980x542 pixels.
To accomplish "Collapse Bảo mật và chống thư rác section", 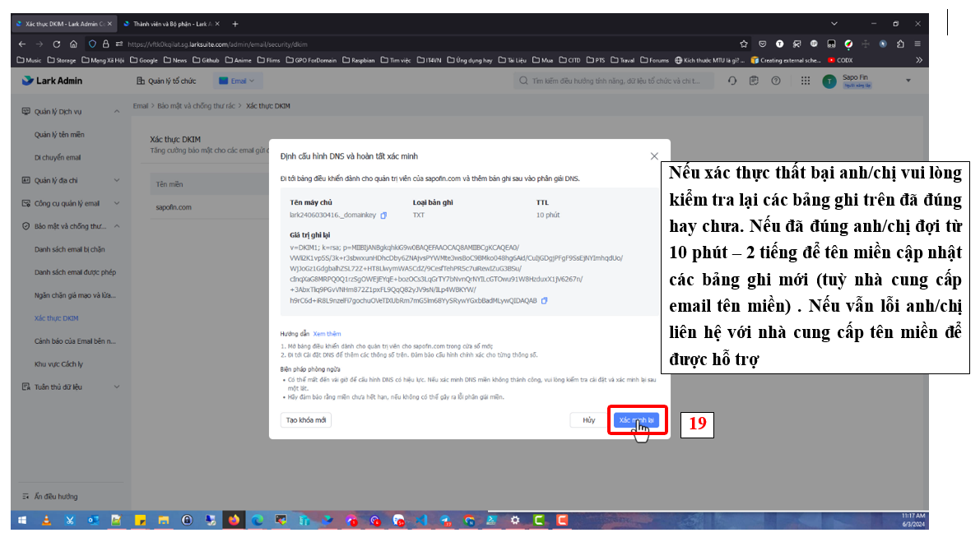I will click(x=116, y=226).
